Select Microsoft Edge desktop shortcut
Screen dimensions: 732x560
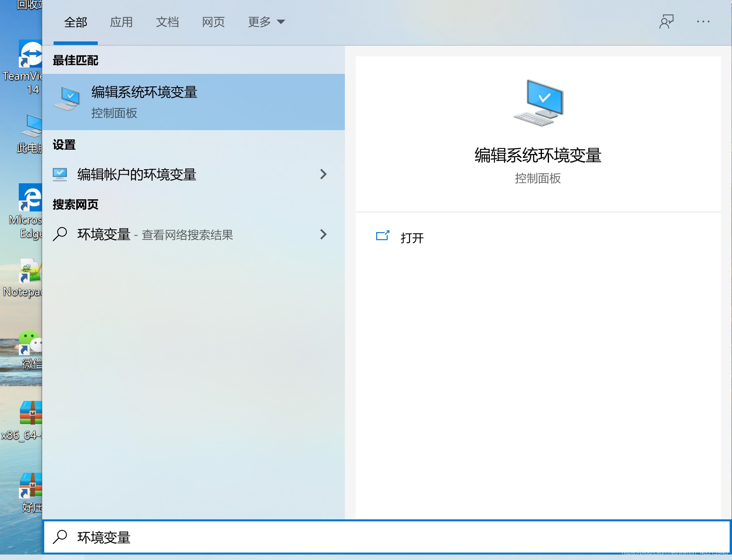click(x=26, y=211)
